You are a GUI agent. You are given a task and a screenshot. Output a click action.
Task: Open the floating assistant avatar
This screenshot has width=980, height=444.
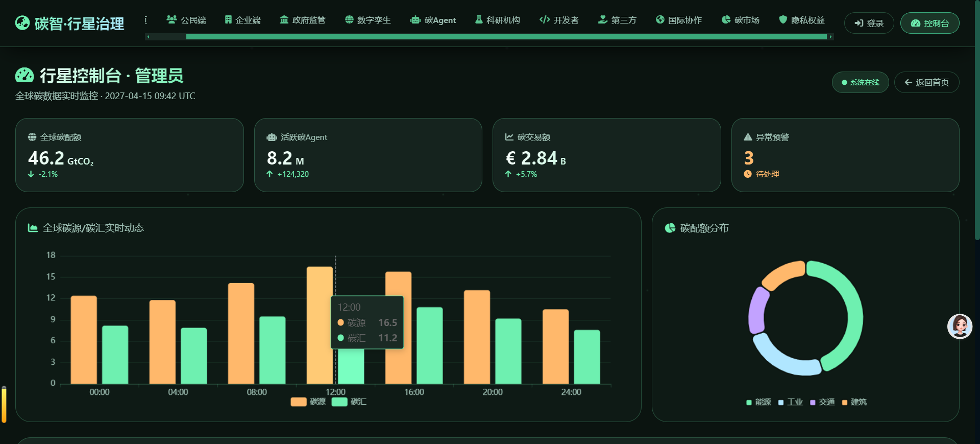960,326
